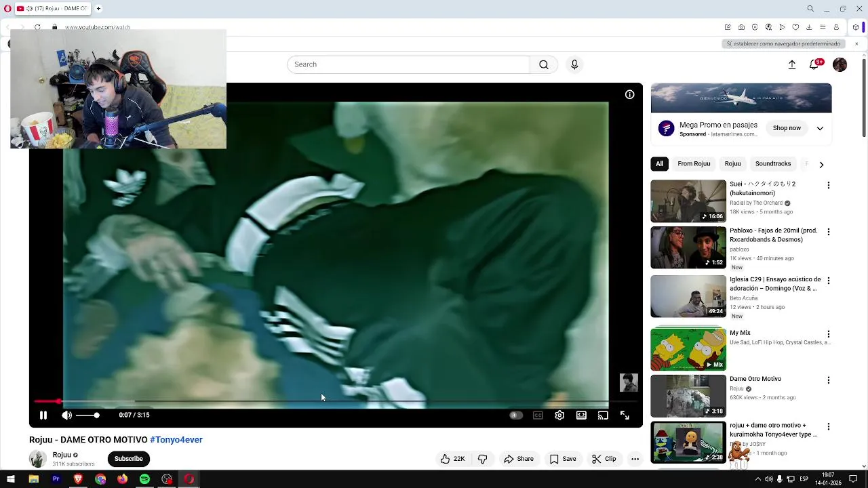This screenshot has height=488, width=868.
Task: Select the From Rojuu filter chip
Action: tap(694, 164)
